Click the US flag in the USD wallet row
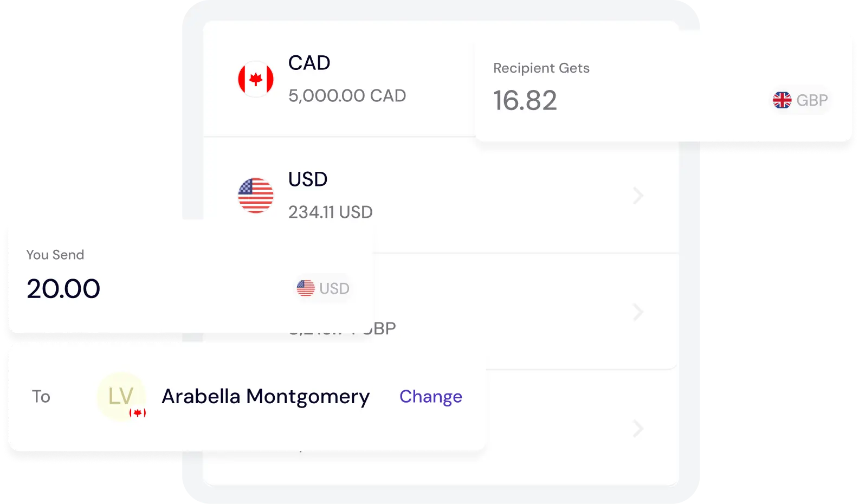Screen dimensions: 859x504 coord(256,196)
